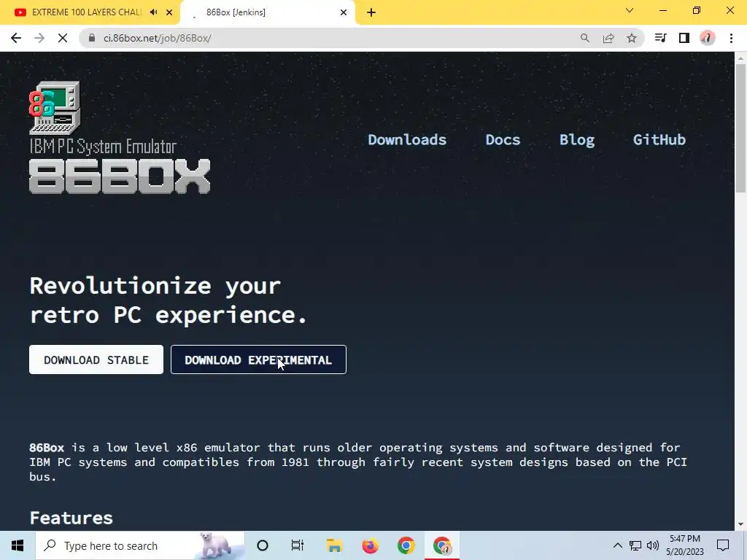Open the Docs navigation link
Image resolution: width=747 pixels, height=560 pixels.
tap(503, 139)
